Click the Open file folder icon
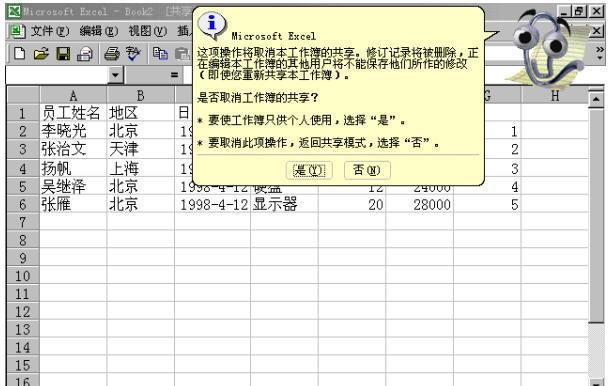 41,53
